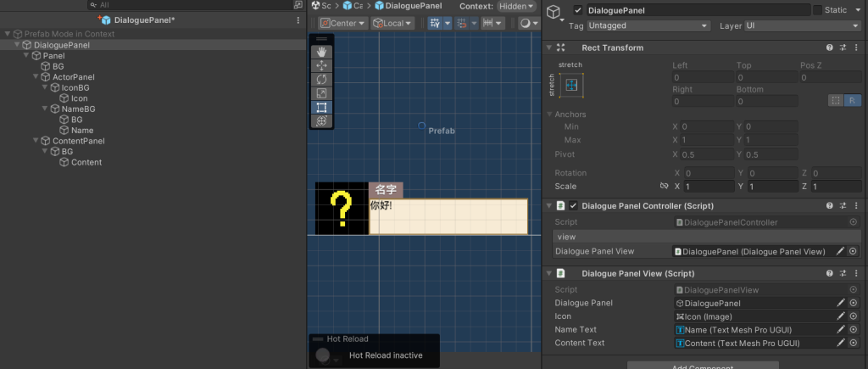Image resolution: width=868 pixels, height=369 pixels.
Task: Select the DialoguePanel* prefab header tab
Action: 138,20
